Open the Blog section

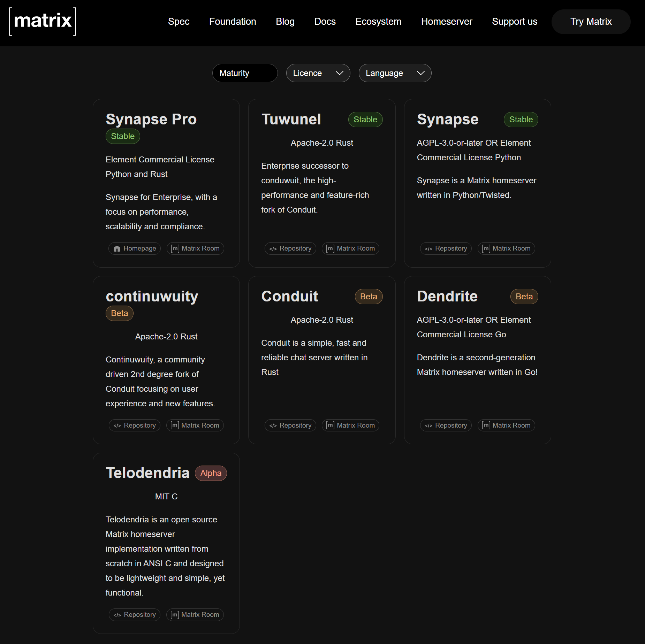coord(285,22)
